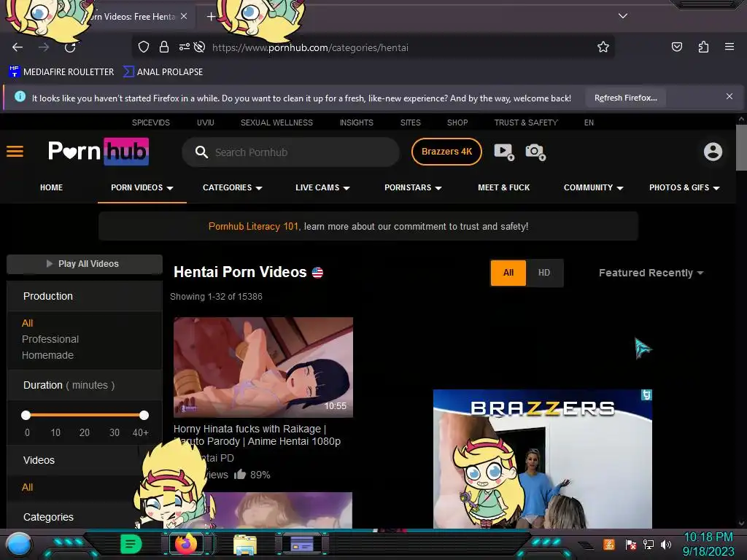Click the Brazzers 4K pill button

coord(446,152)
